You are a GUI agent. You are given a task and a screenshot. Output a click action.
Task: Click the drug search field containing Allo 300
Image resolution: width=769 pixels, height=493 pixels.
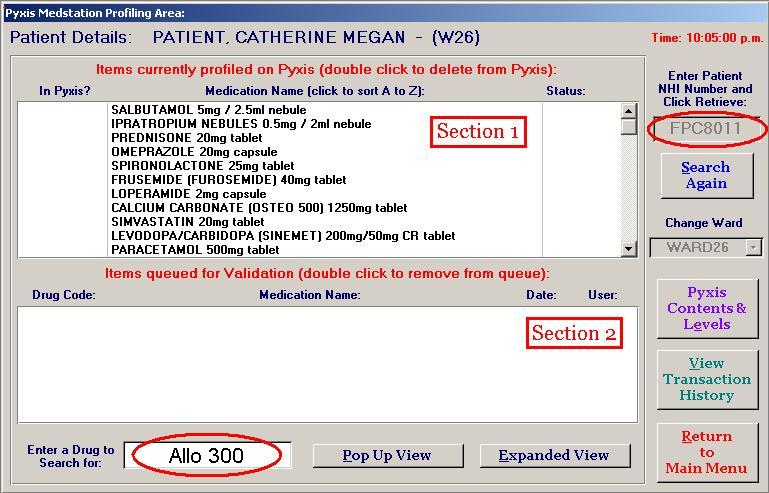tap(207, 455)
